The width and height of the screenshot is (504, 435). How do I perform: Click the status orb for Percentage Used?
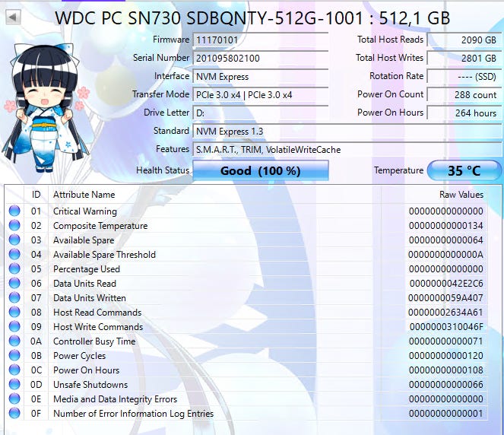tap(14, 268)
